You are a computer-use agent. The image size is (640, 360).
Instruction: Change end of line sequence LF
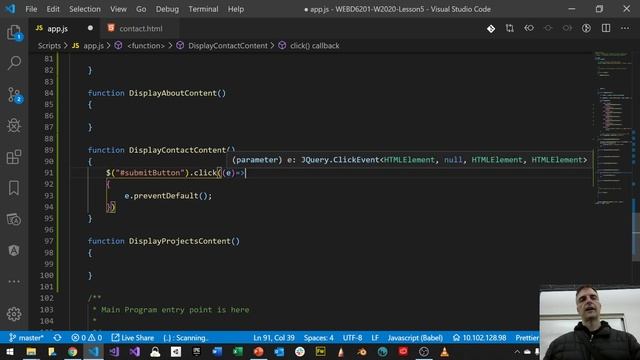(375, 338)
